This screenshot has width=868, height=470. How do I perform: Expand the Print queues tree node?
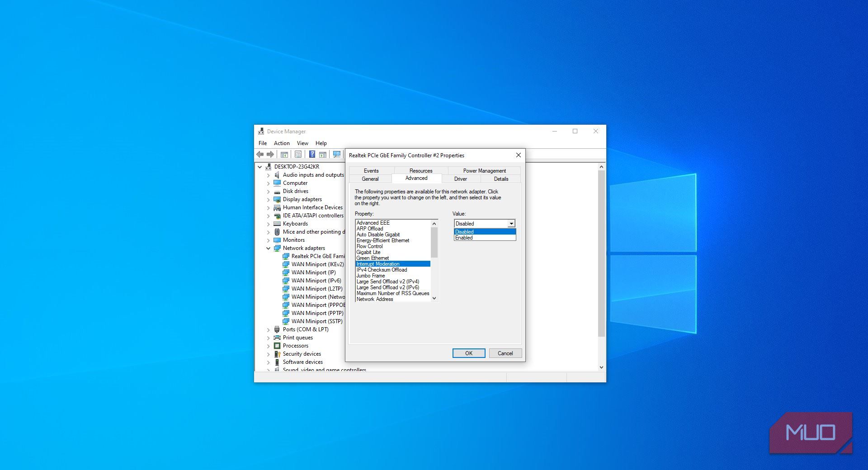(268, 338)
